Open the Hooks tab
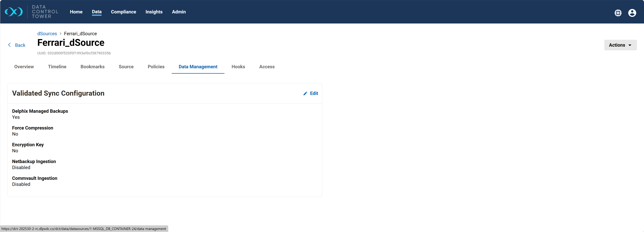This screenshot has width=644, height=232. tap(238, 67)
